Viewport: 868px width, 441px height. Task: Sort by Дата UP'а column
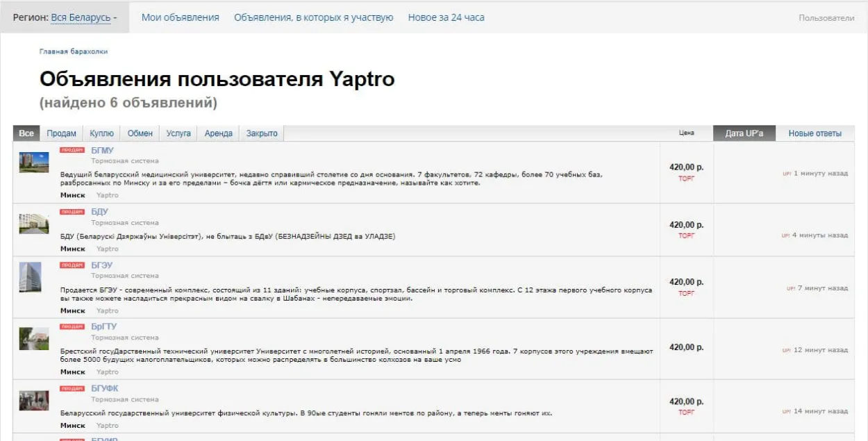point(744,133)
